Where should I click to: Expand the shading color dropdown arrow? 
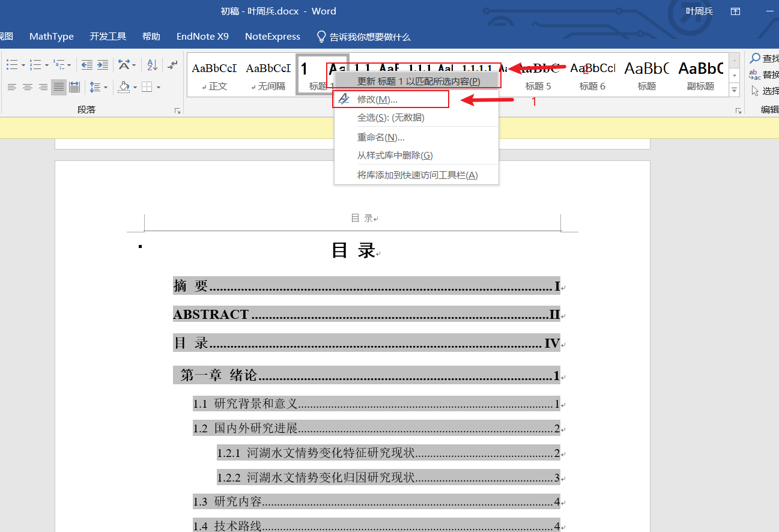(135, 88)
